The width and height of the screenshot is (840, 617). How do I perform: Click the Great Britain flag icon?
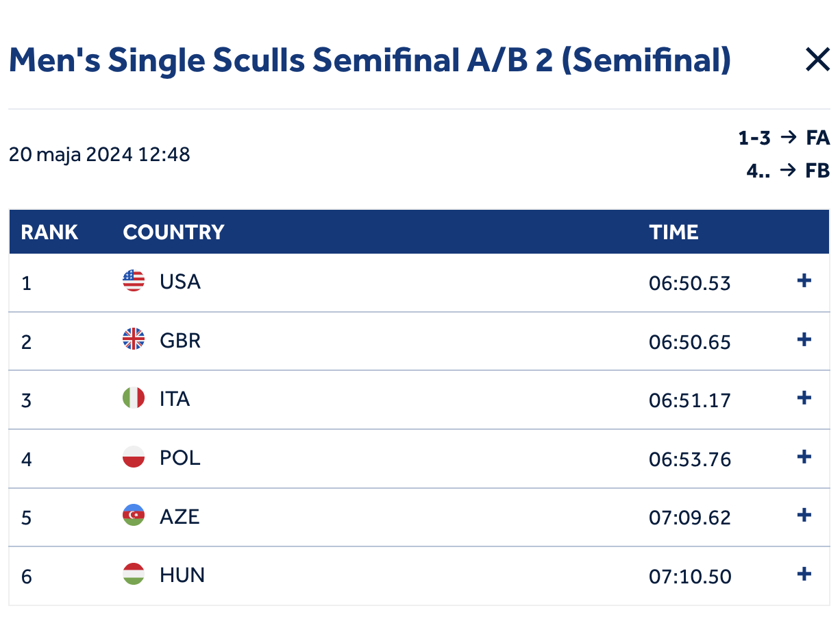click(x=134, y=340)
